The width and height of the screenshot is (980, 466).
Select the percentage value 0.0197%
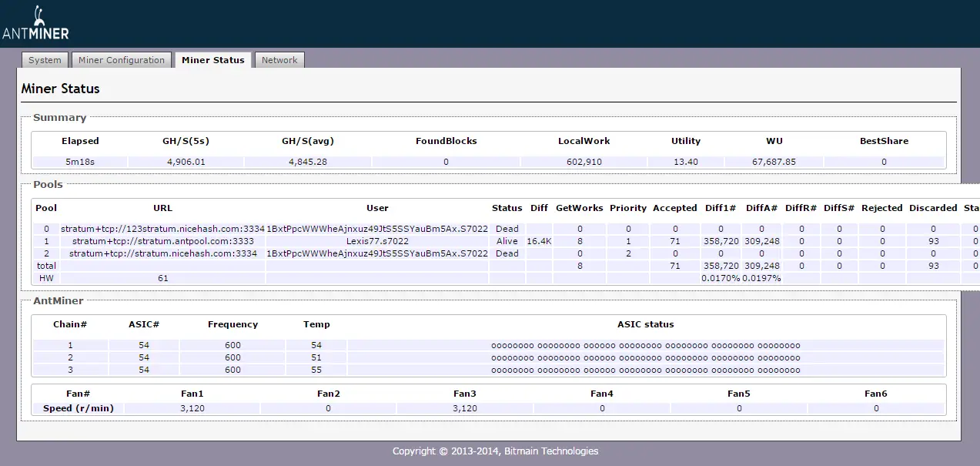761,278
